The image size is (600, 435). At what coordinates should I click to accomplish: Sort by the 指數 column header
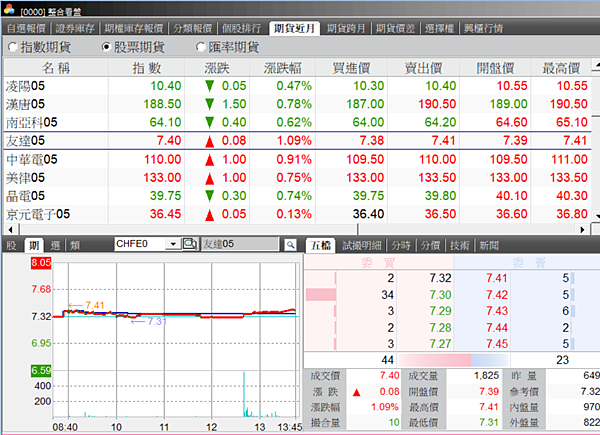coord(147,68)
